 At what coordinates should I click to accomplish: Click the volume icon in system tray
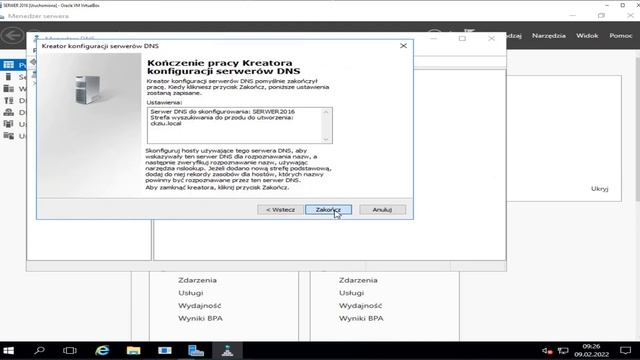click(x=547, y=351)
